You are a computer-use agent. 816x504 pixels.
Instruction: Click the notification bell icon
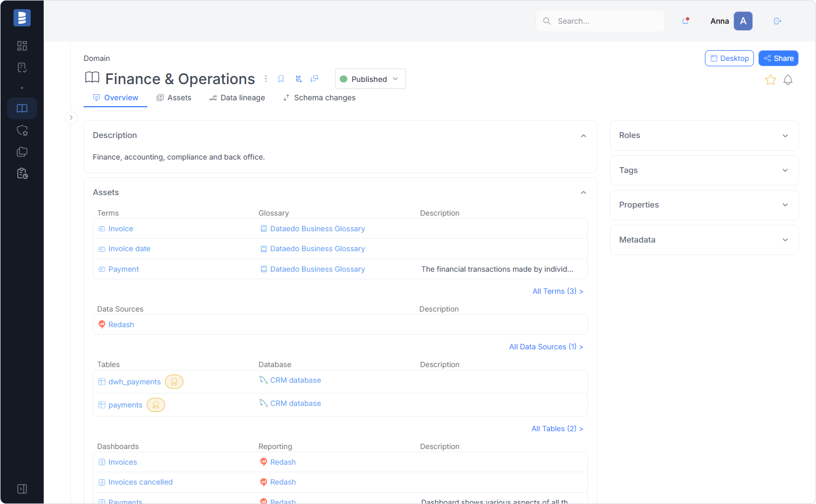coord(787,80)
